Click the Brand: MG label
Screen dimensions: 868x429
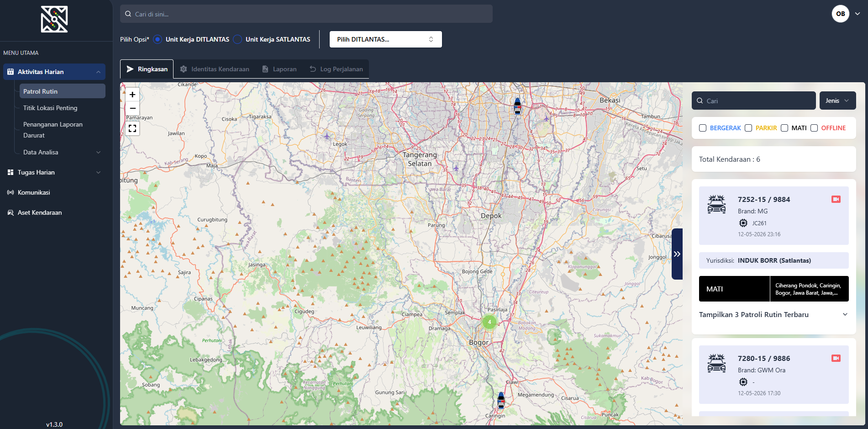click(753, 211)
